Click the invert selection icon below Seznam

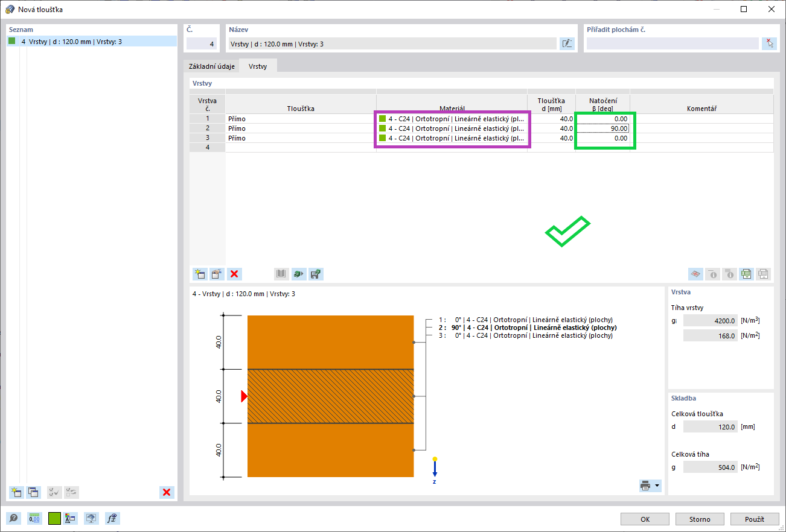click(x=71, y=492)
